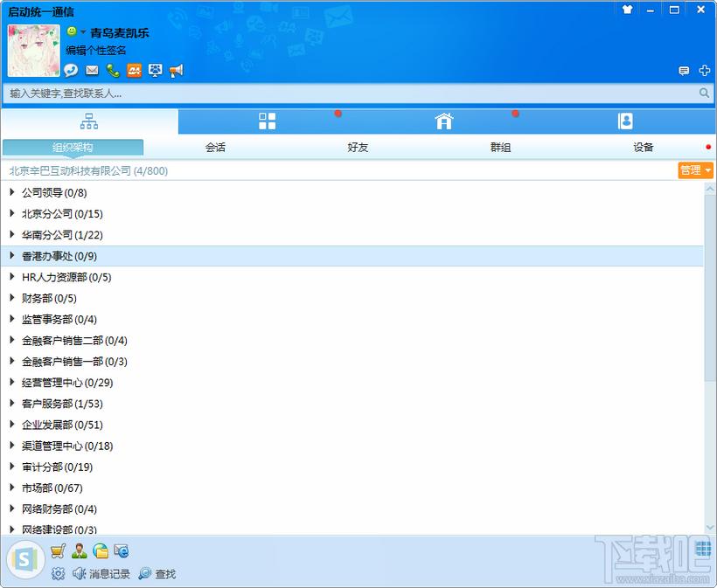
Task: Select the 市场部 (0/67) row
Action: [x=352, y=488]
